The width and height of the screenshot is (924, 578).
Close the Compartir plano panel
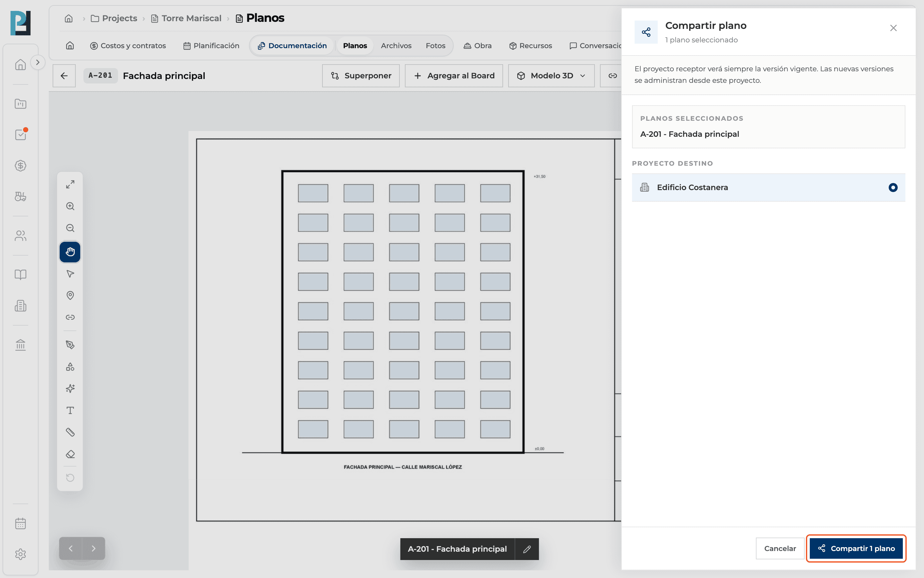pyautogui.click(x=894, y=28)
